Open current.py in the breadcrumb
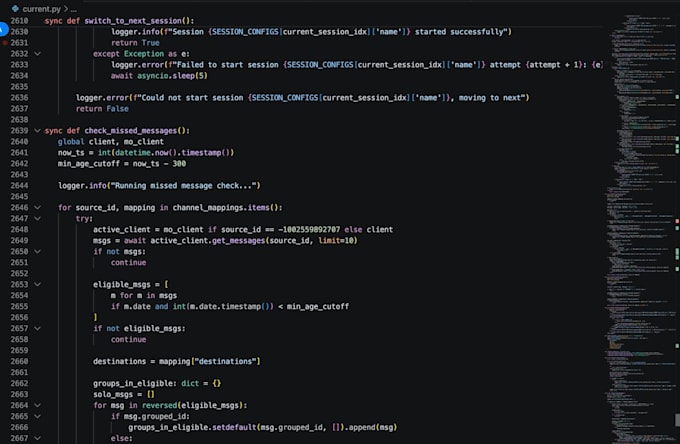 pyautogui.click(x=42, y=9)
